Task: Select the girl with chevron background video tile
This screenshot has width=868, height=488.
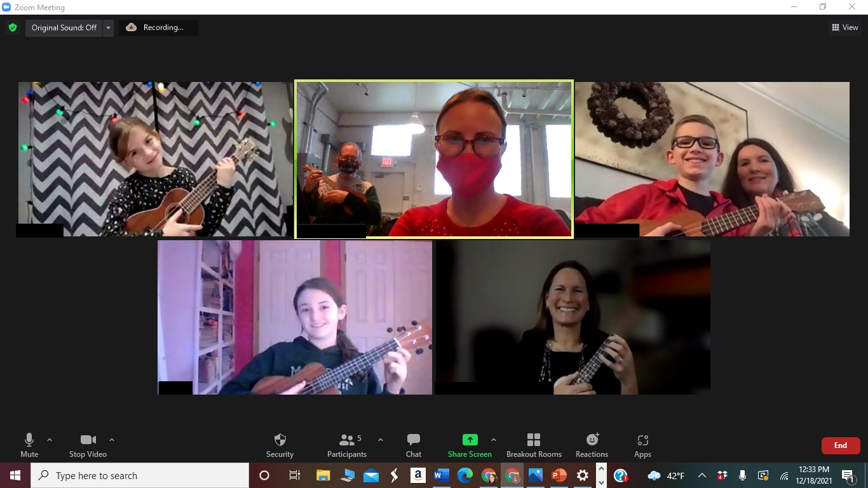Action: [x=156, y=159]
